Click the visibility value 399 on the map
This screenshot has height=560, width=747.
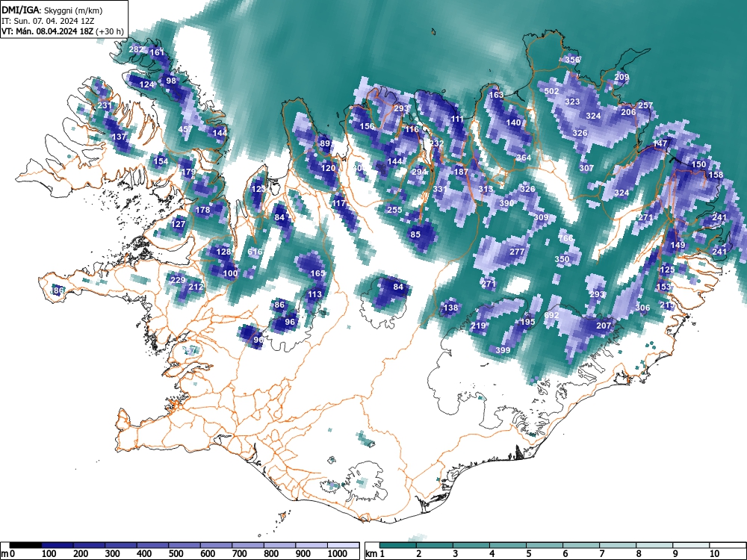(503, 350)
